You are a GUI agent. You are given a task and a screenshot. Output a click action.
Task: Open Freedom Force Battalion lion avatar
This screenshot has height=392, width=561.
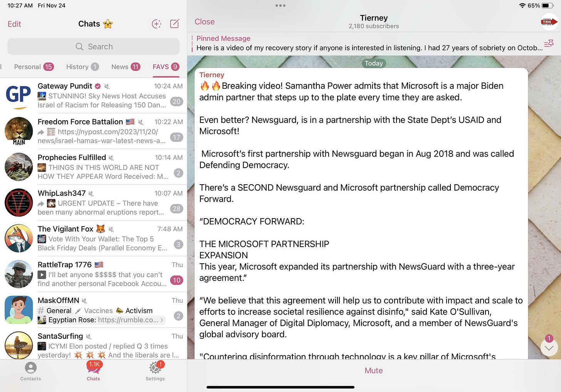click(x=19, y=131)
